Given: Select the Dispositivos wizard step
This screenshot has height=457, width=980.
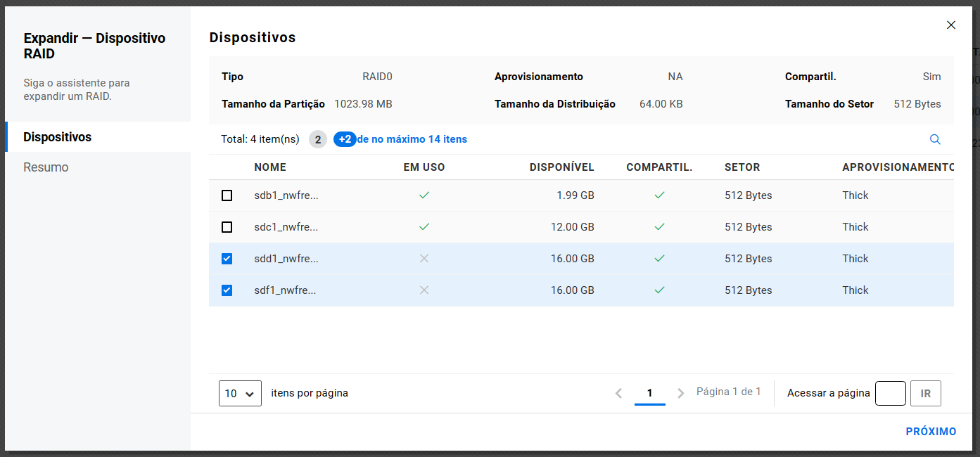Looking at the screenshot, I should 58,137.
